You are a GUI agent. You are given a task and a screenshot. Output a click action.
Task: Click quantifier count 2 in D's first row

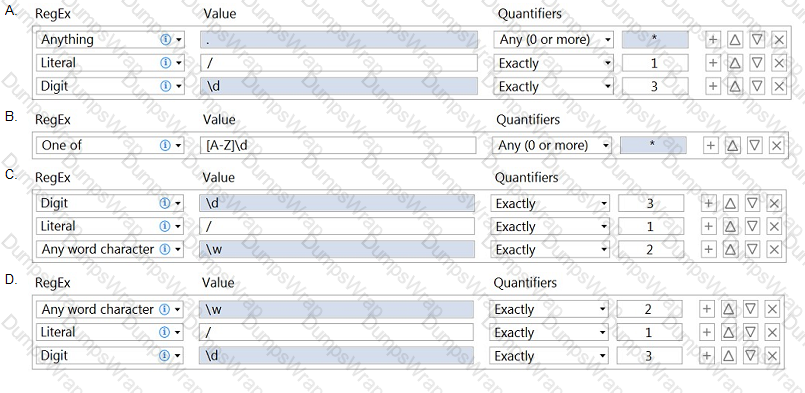click(x=649, y=309)
